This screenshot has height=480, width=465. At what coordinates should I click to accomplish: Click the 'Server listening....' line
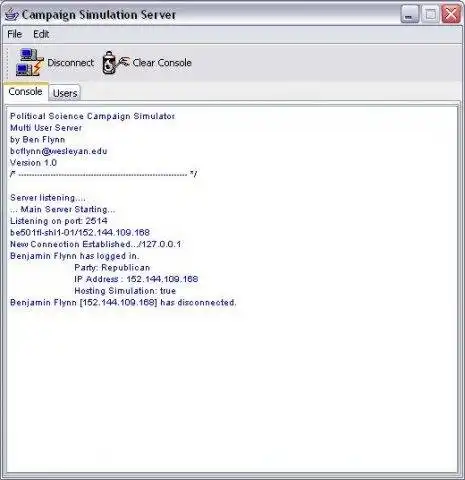click(48, 198)
